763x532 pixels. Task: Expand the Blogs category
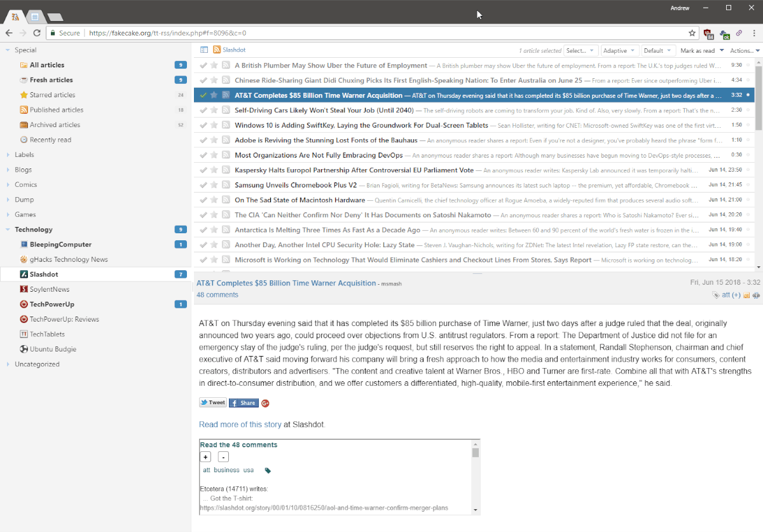[x=8, y=170]
